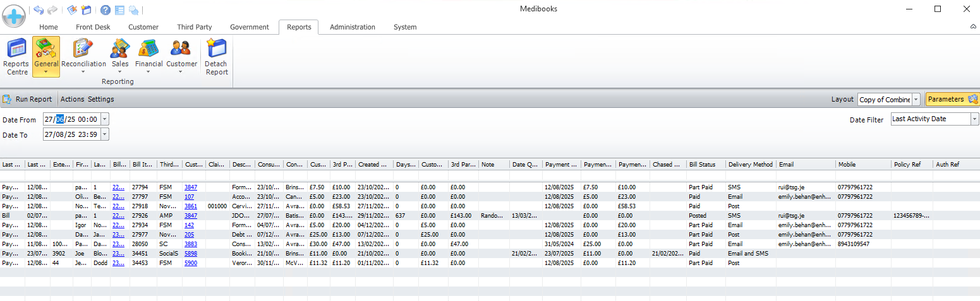
Task: Expand the Date To dropdown arrow
Action: coord(105,134)
